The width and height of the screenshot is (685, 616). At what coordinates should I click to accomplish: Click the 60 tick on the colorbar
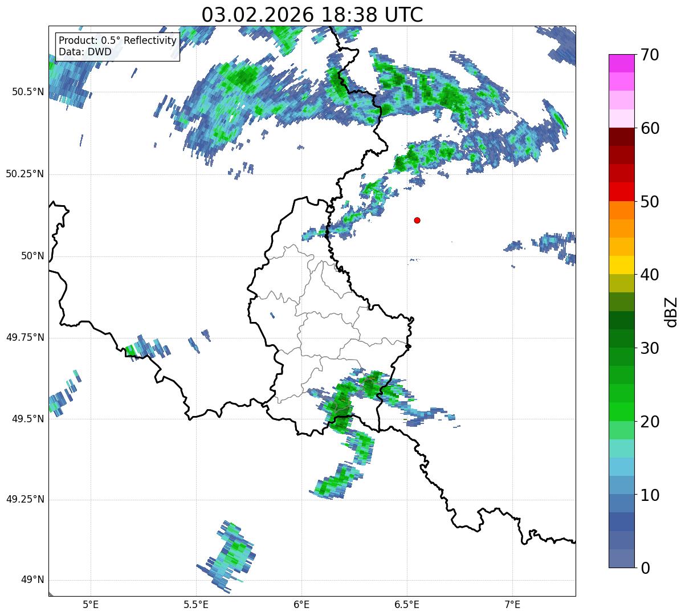click(650, 128)
